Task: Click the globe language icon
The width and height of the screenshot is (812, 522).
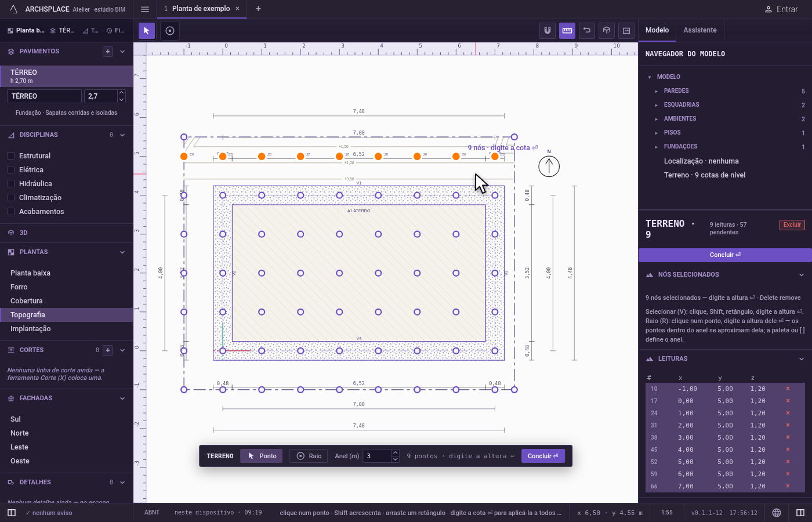Action: tap(777, 513)
